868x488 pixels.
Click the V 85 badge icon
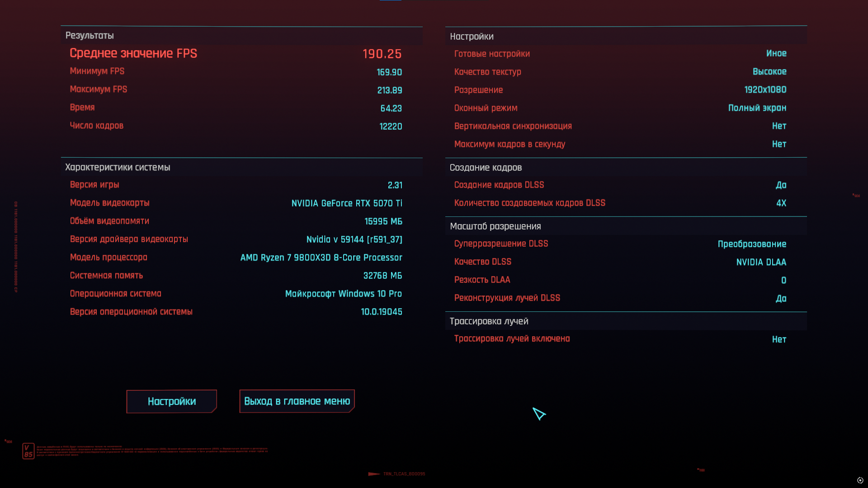click(28, 451)
